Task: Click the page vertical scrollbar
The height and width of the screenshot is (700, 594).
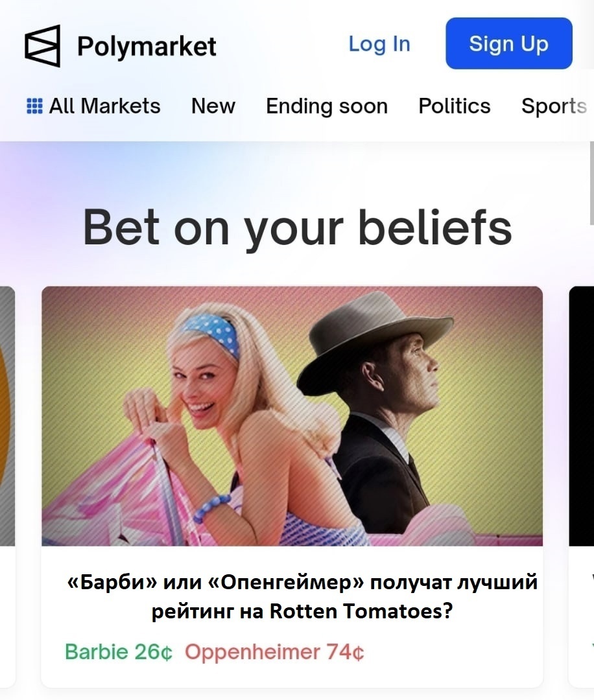Action: click(592, 183)
